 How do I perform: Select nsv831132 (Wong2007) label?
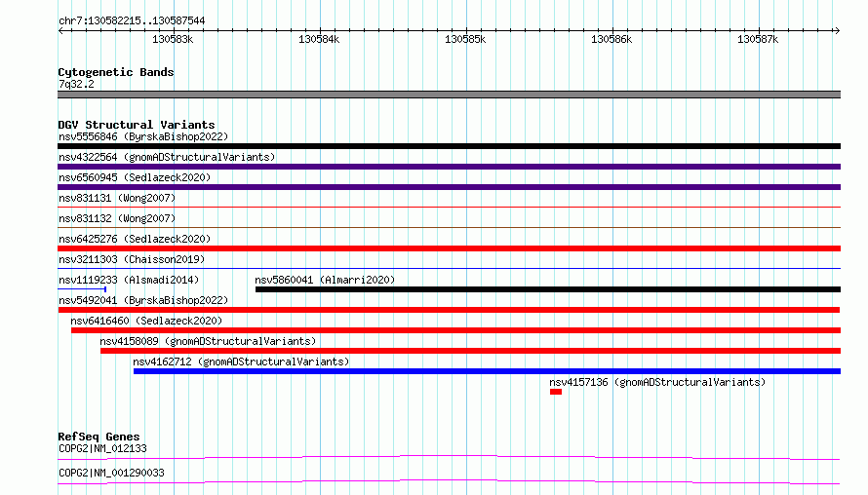click(x=117, y=218)
